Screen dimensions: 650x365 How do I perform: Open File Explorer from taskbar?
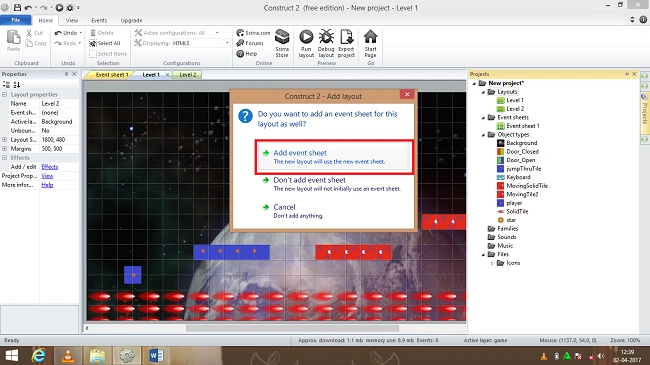(97, 355)
